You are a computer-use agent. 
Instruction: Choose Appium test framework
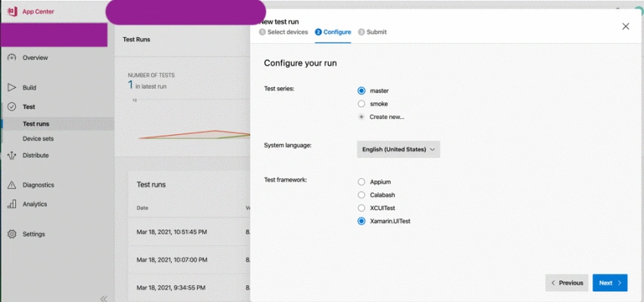tap(361, 181)
